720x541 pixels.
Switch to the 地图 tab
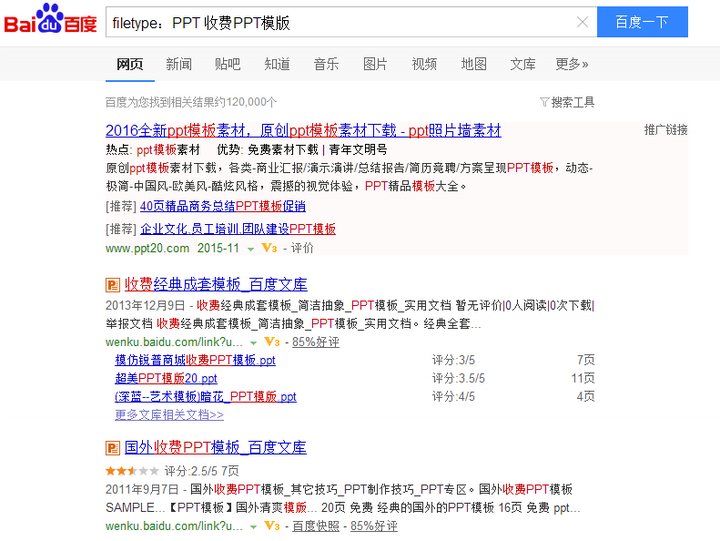pyautogui.click(x=473, y=64)
